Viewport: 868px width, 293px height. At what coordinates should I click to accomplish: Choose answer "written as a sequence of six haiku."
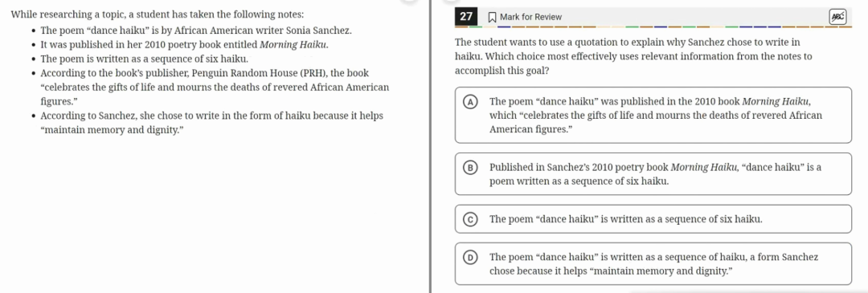pyautogui.click(x=653, y=219)
